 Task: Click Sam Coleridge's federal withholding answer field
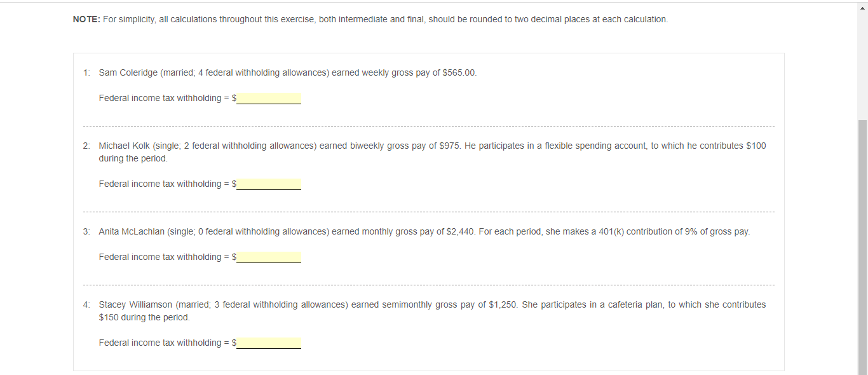(x=269, y=99)
